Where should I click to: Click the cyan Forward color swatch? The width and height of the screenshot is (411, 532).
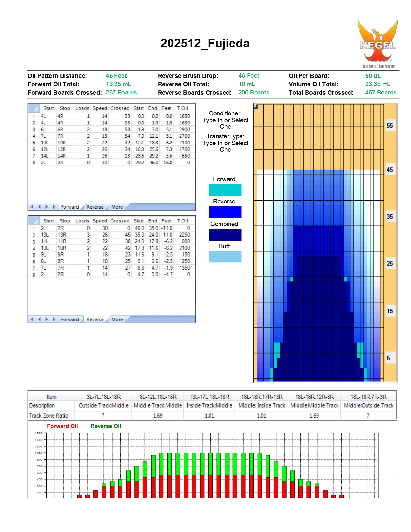(225, 190)
